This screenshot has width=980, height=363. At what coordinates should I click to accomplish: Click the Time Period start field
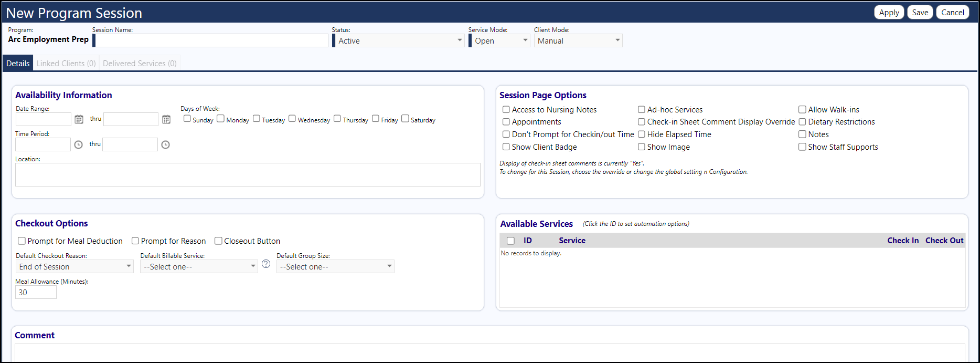click(x=43, y=144)
